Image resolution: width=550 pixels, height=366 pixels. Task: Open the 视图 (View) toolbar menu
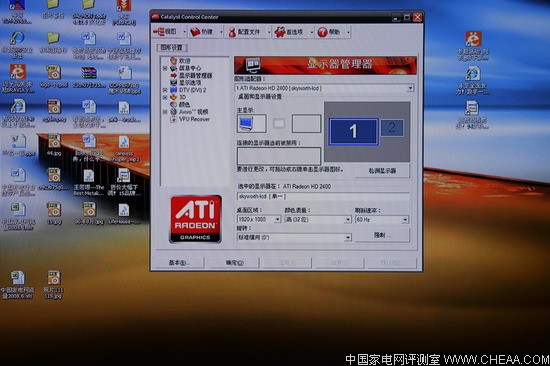[165, 32]
